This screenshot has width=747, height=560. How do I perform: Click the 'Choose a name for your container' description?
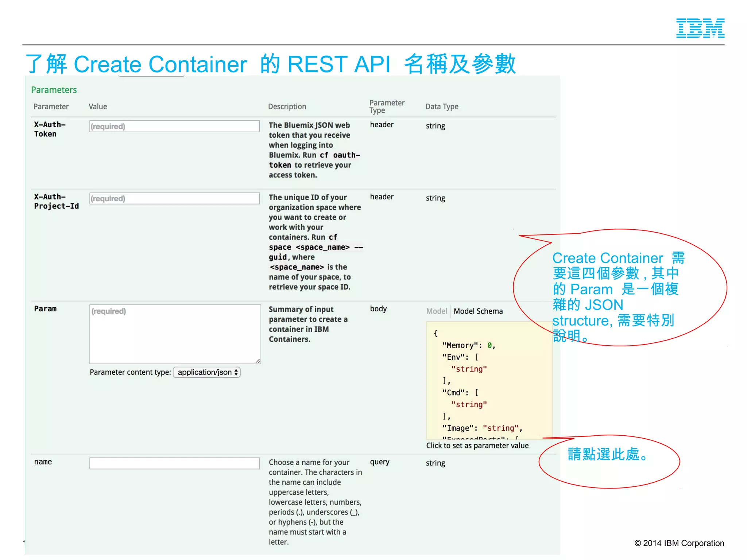pyautogui.click(x=316, y=502)
